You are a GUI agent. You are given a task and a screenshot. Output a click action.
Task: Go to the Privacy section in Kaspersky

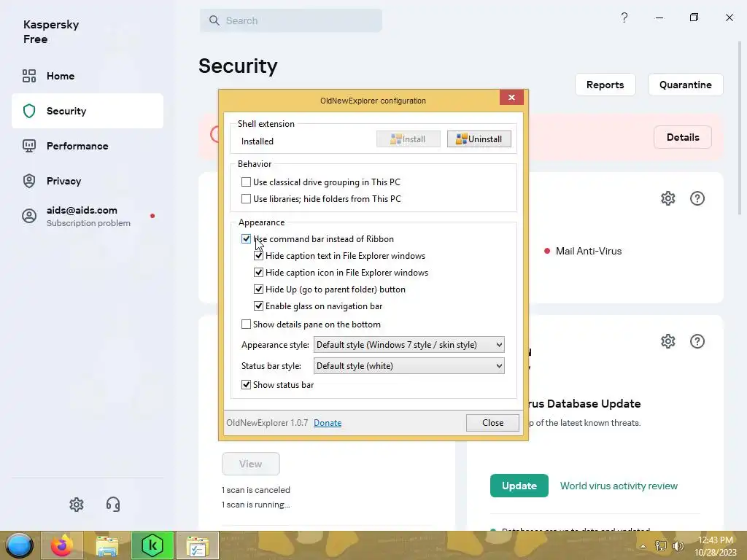click(88, 181)
